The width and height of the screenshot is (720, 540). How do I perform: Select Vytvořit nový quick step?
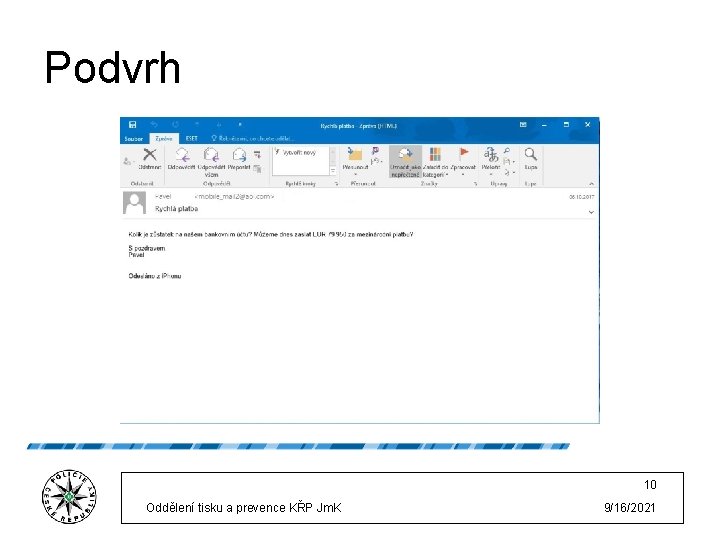click(x=295, y=152)
